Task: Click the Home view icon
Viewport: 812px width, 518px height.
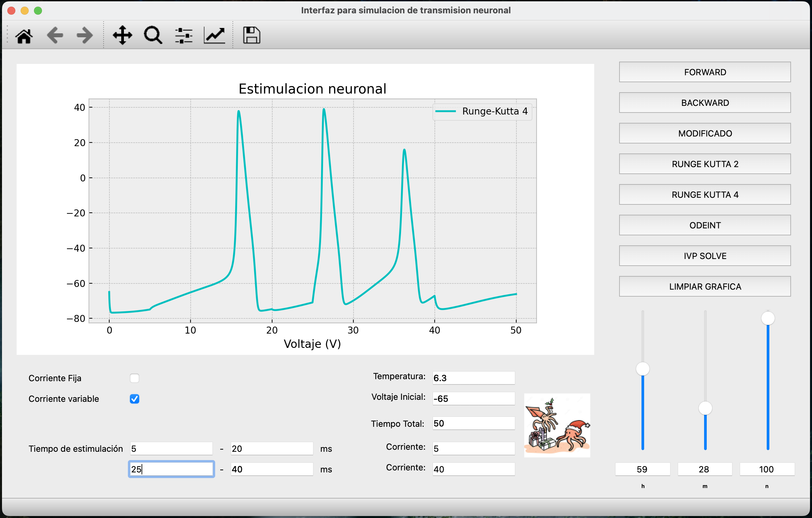Action: 24,35
